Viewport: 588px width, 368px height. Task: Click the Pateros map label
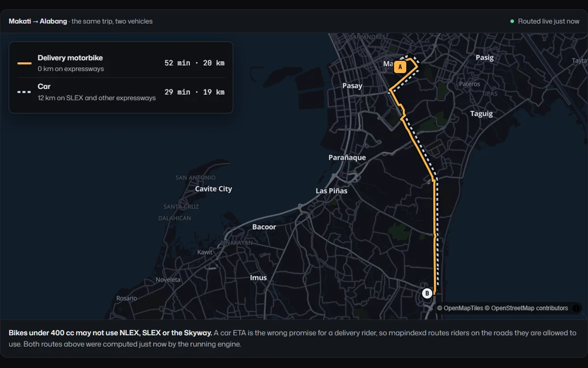point(469,84)
